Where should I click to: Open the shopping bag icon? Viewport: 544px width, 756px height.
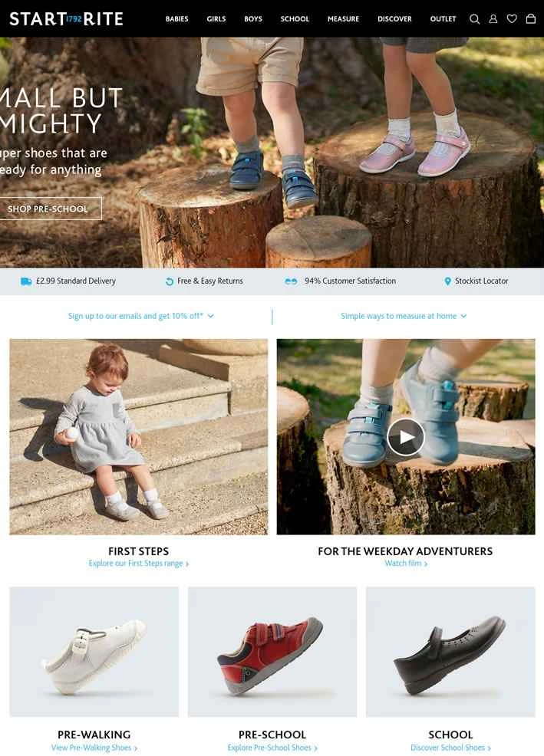pyautogui.click(x=530, y=19)
